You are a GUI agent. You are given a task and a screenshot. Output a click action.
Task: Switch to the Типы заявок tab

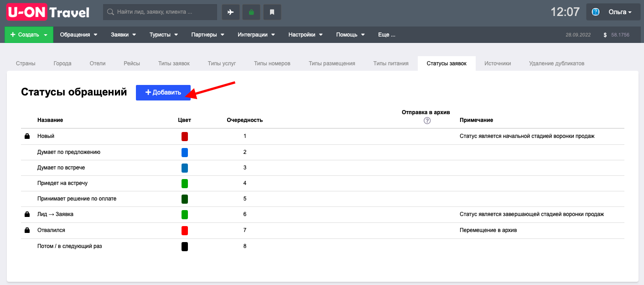coord(174,63)
